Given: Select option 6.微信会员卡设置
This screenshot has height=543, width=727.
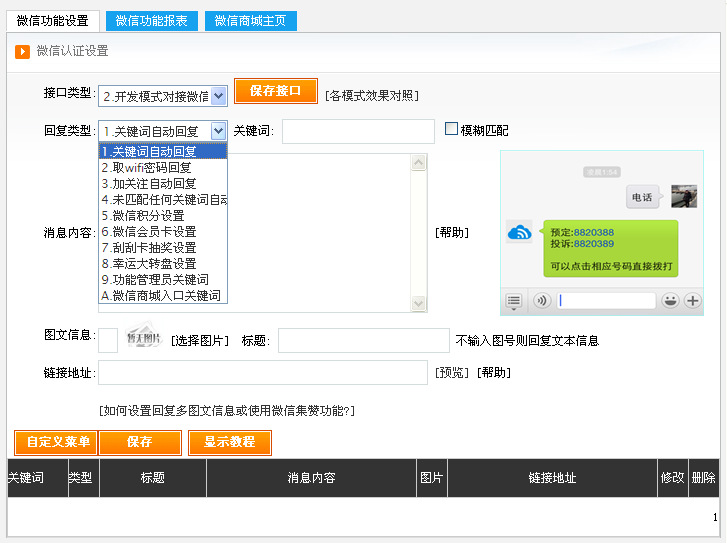Looking at the screenshot, I should [x=163, y=232].
